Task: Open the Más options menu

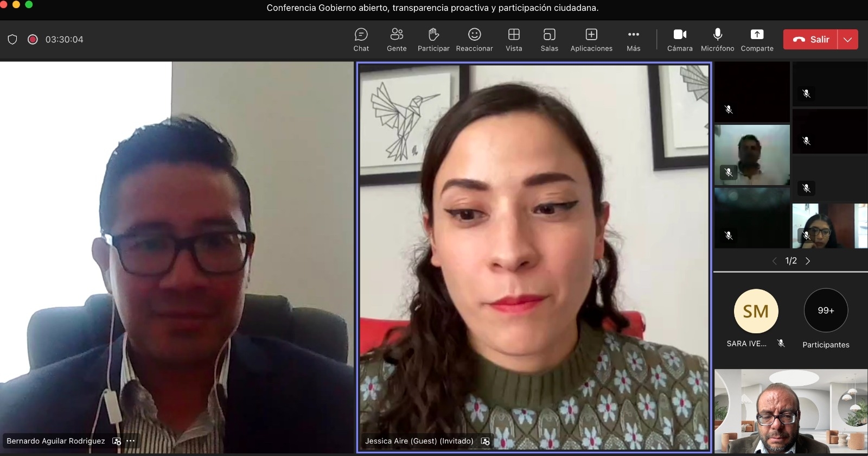Action: pyautogui.click(x=633, y=40)
